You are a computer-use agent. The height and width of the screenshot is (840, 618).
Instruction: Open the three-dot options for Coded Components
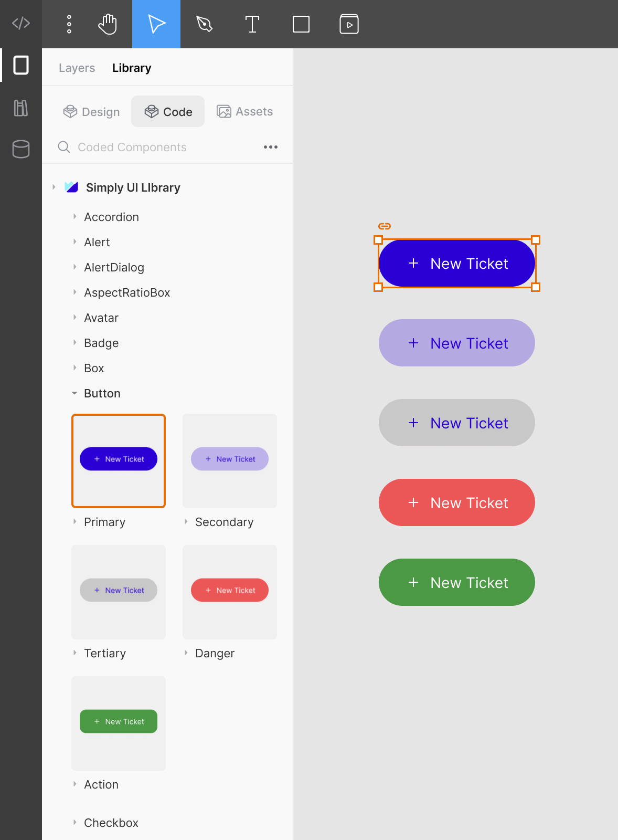tap(271, 147)
